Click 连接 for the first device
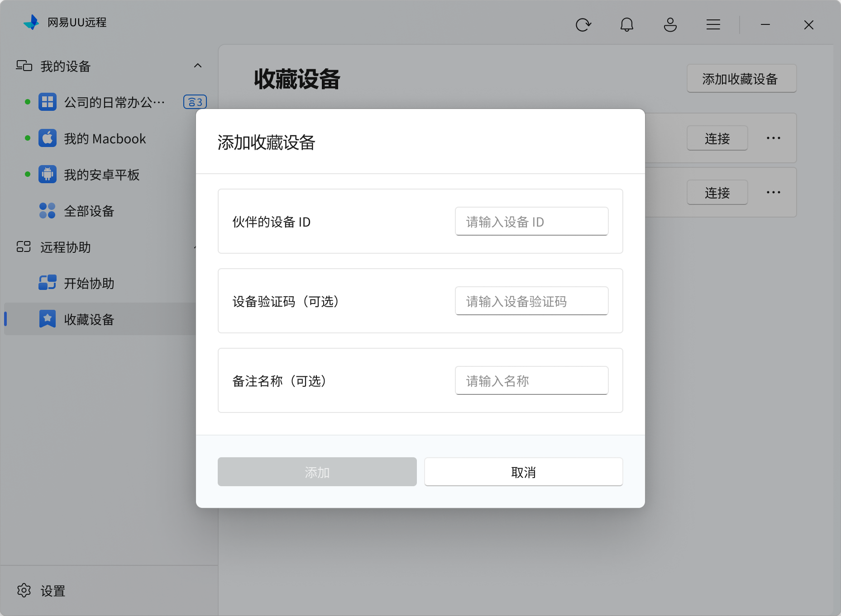841x616 pixels. (717, 138)
